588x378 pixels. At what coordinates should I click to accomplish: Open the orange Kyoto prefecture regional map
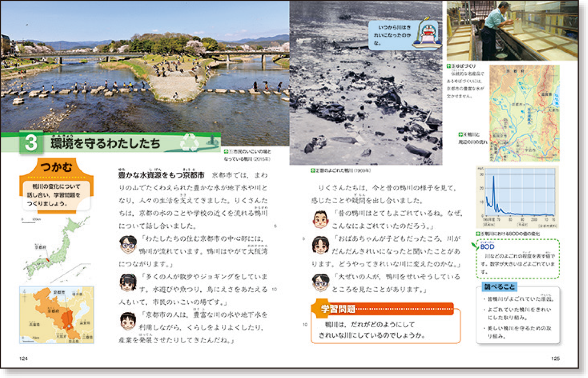pyautogui.click(x=56, y=315)
